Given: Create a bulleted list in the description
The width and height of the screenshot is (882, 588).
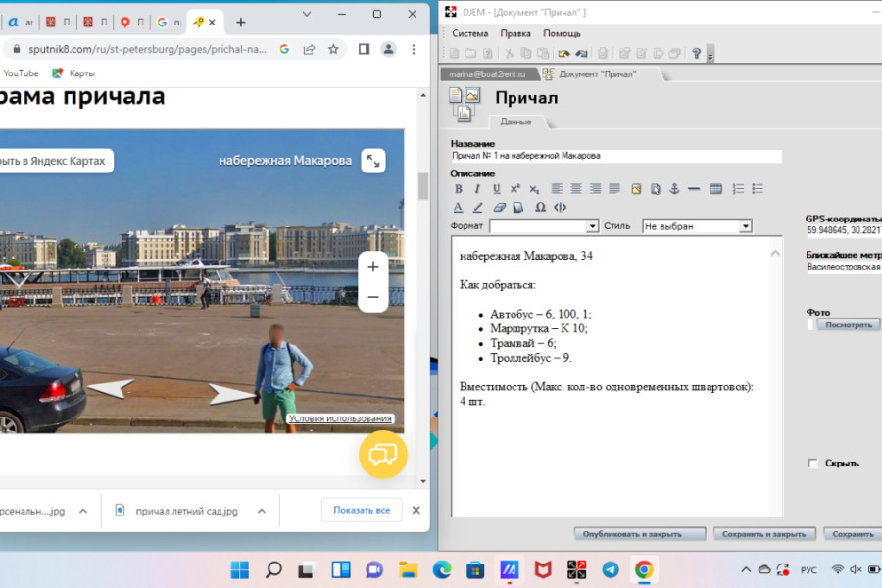Looking at the screenshot, I should tap(758, 189).
